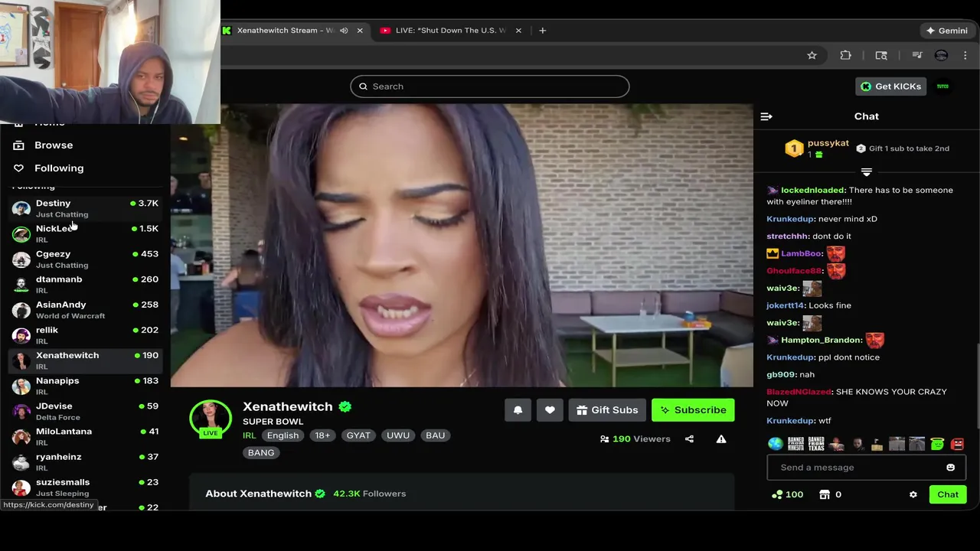Click the 18+ tag
Viewport: 980px width, 551px height.
click(x=322, y=435)
